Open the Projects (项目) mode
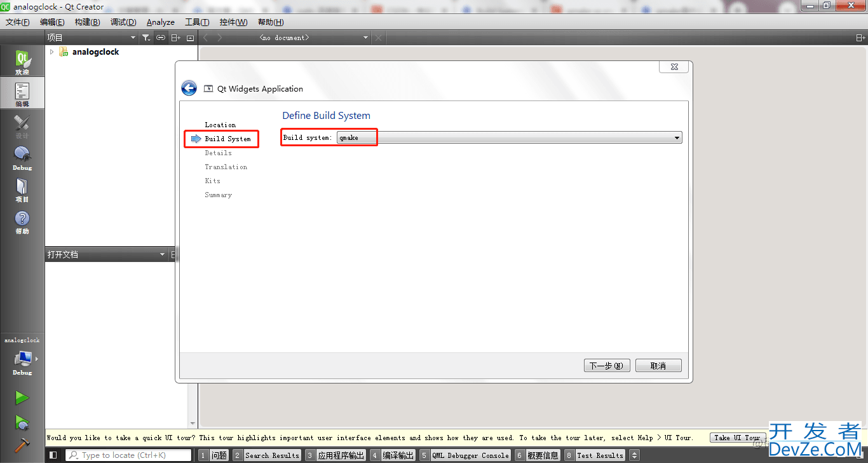This screenshot has width=868, height=463. (x=22, y=190)
